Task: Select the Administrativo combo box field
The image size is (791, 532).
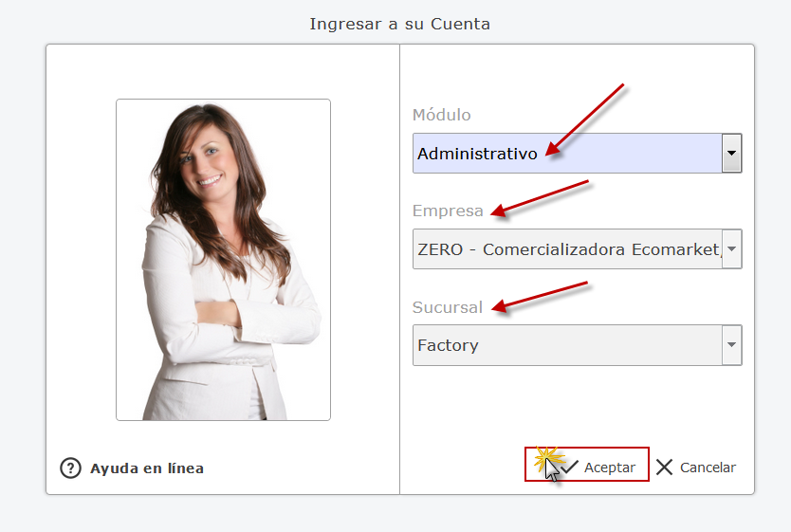Action: tap(577, 153)
